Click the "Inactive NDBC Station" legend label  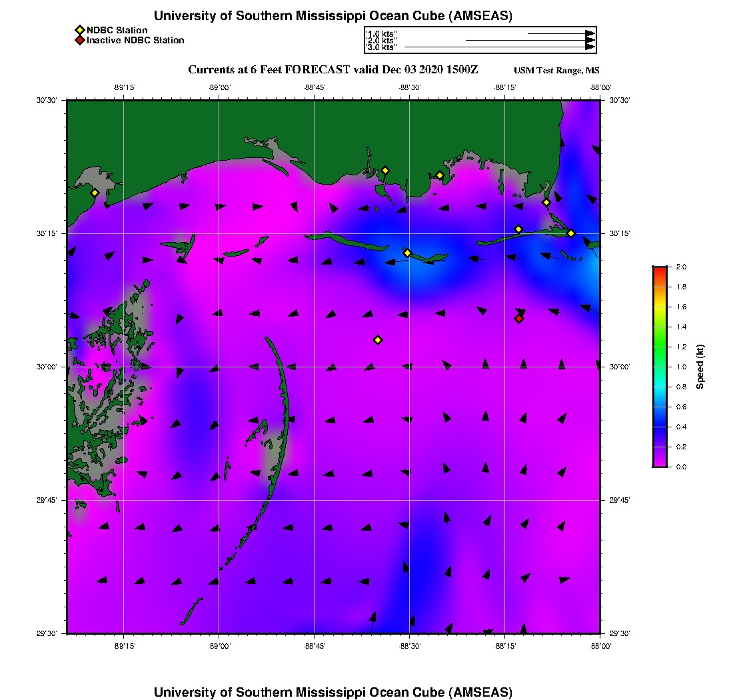click(135, 41)
